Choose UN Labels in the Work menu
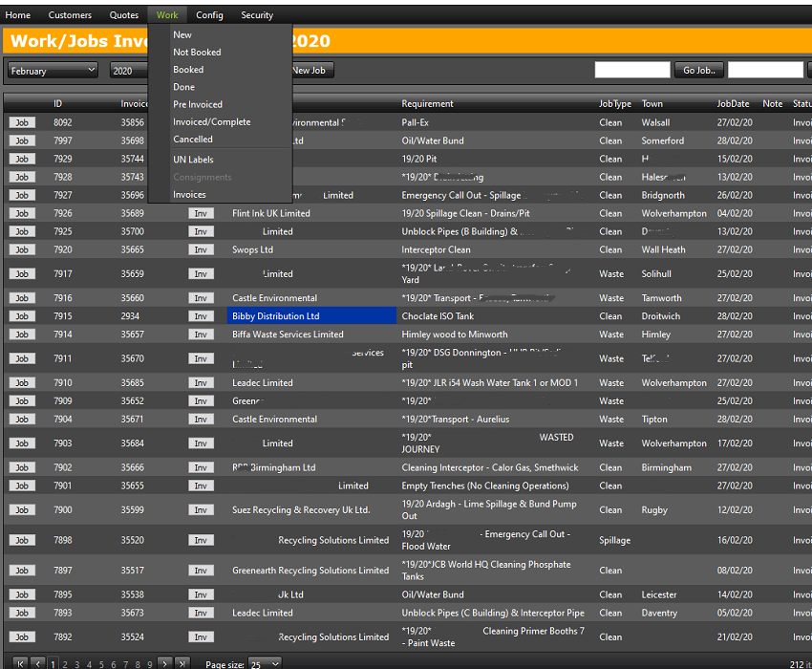Screen dimensions: 812x669 point(193,160)
